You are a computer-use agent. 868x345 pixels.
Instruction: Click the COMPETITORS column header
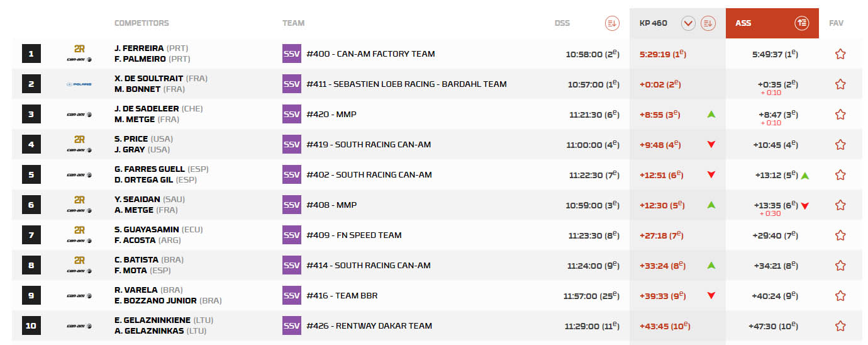[x=142, y=23]
